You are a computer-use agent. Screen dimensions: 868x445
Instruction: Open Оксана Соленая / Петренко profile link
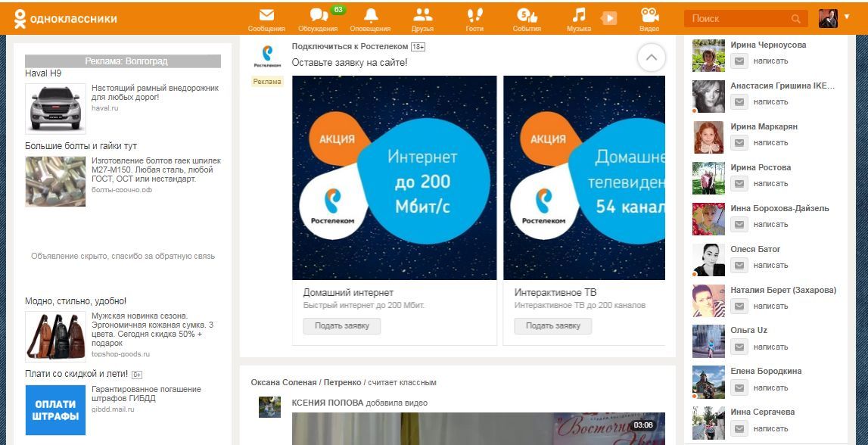click(x=306, y=382)
